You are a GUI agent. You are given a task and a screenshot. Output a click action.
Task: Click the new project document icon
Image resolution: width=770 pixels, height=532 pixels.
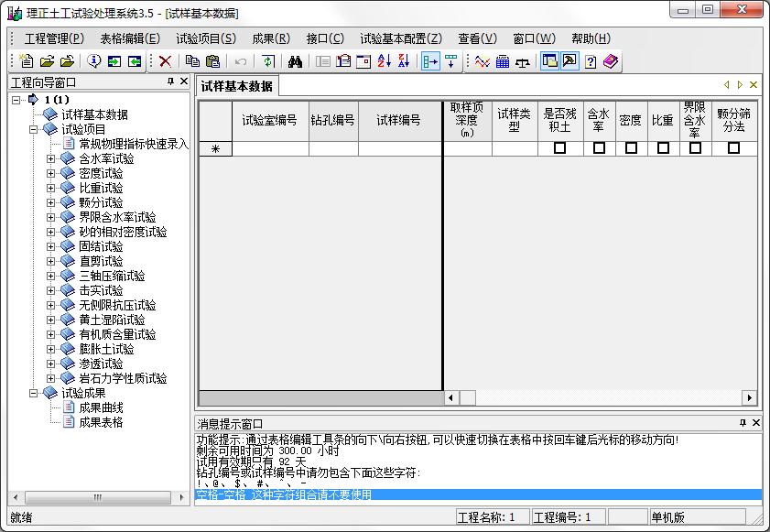pyautogui.click(x=26, y=61)
